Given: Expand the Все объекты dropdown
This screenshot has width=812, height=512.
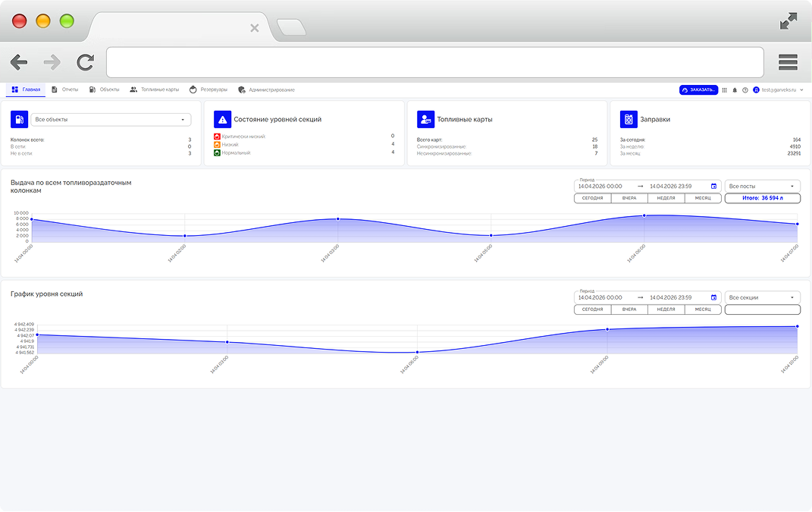Looking at the screenshot, I should point(111,119).
